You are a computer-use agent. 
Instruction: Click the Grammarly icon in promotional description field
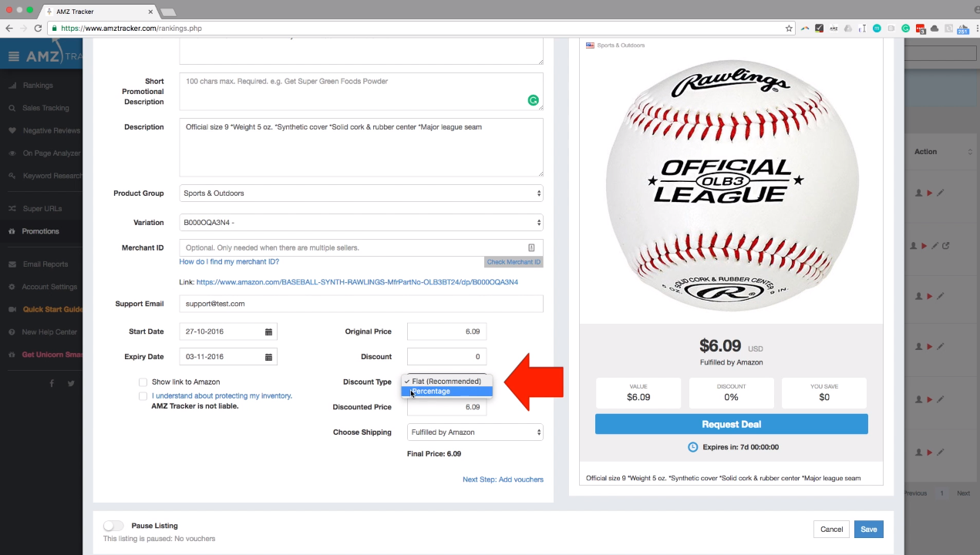point(533,100)
